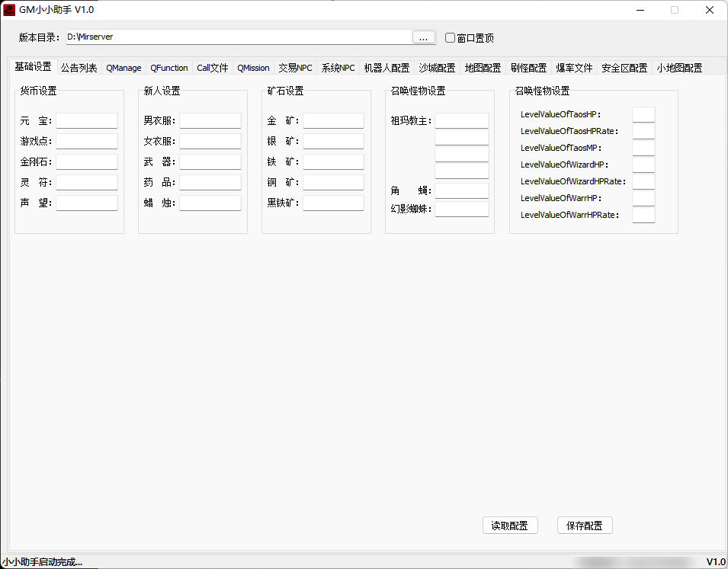728x569 pixels.
Task: Click the 幻影蜘蛛 input field
Action: (x=462, y=209)
